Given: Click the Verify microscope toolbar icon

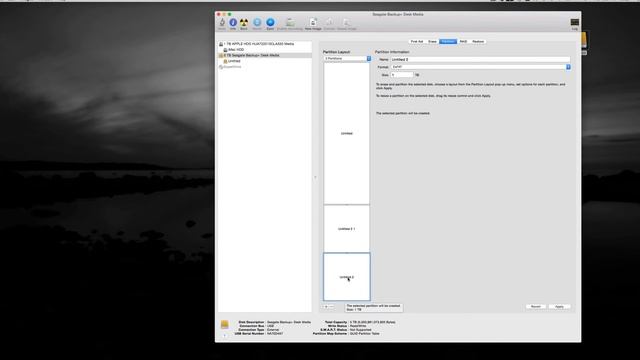Looking at the screenshot, I should (222, 22).
